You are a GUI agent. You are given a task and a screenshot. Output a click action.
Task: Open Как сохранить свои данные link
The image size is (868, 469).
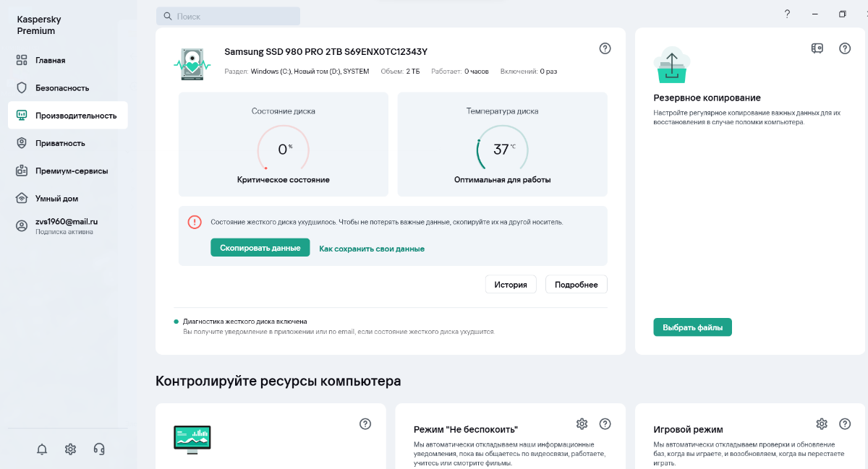[372, 249]
